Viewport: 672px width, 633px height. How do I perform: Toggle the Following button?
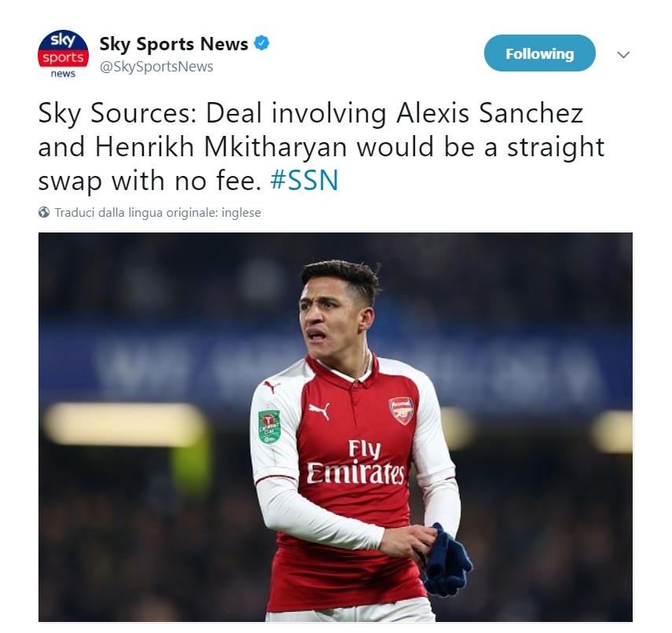[540, 53]
